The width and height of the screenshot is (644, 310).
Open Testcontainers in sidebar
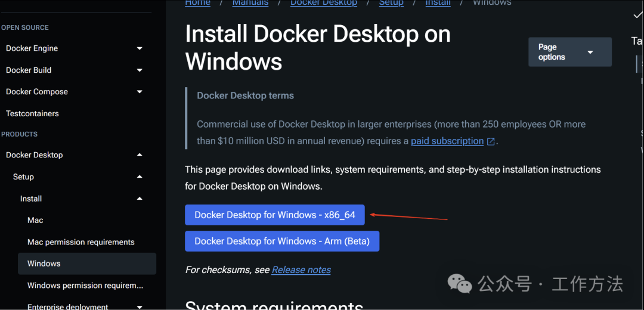pyautogui.click(x=32, y=113)
